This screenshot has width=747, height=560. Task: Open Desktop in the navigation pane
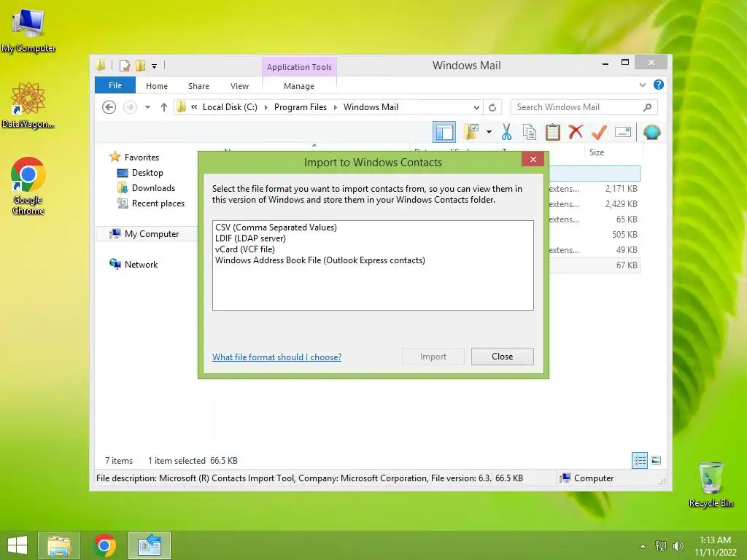pyautogui.click(x=147, y=173)
